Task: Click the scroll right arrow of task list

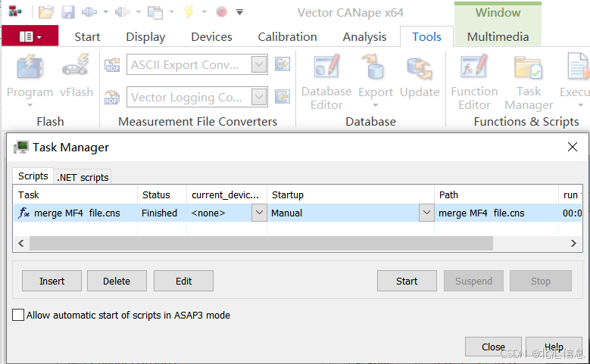Action: (x=573, y=243)
